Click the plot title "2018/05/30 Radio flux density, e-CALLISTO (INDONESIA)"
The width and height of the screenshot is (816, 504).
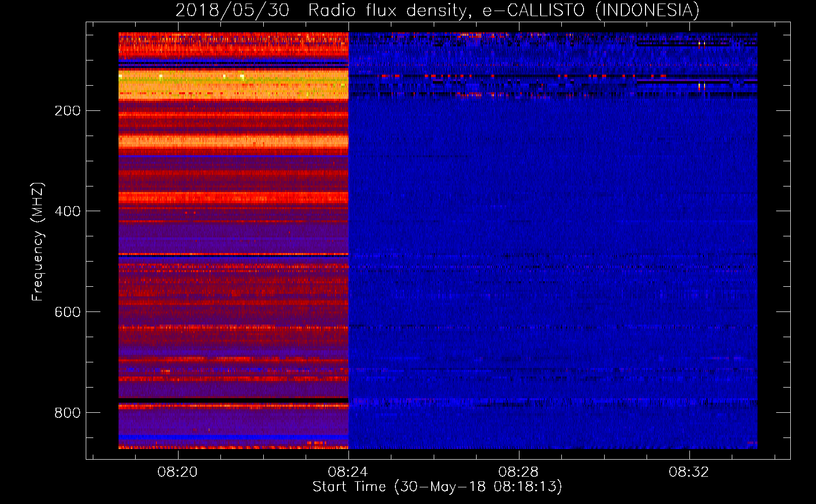click(x=437, y=10)
